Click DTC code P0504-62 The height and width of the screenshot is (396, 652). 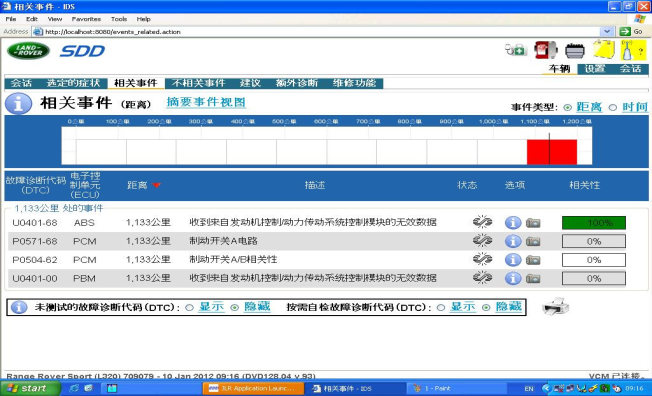pos(35,260)
